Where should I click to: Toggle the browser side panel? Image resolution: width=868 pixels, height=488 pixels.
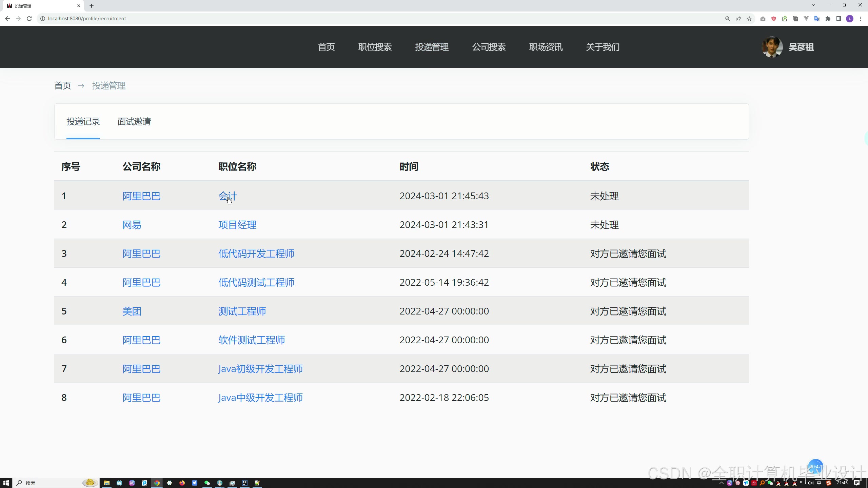(x=839, y=19)
